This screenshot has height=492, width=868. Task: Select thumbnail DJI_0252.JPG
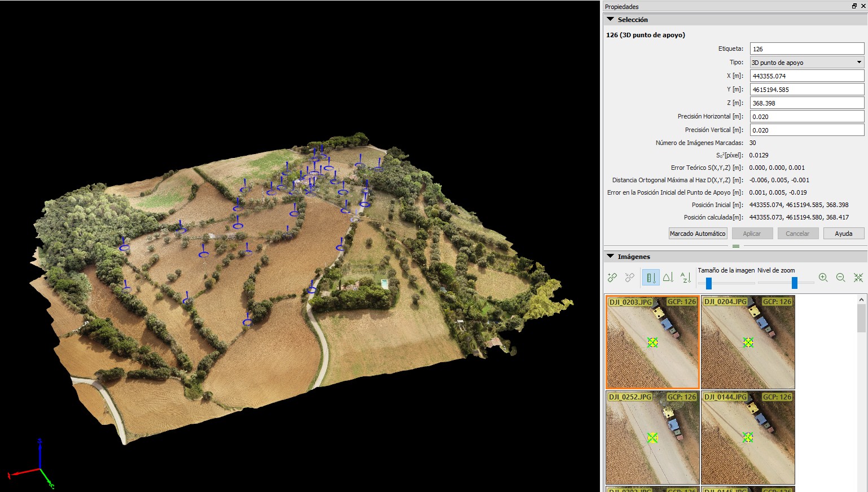coord(652,438)
